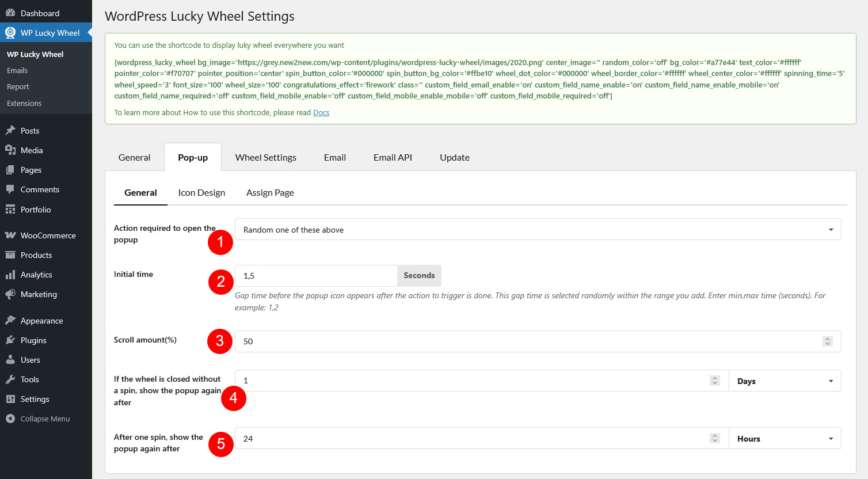
Task: Switch to the Wheel Settings tab
Action: 265,158
